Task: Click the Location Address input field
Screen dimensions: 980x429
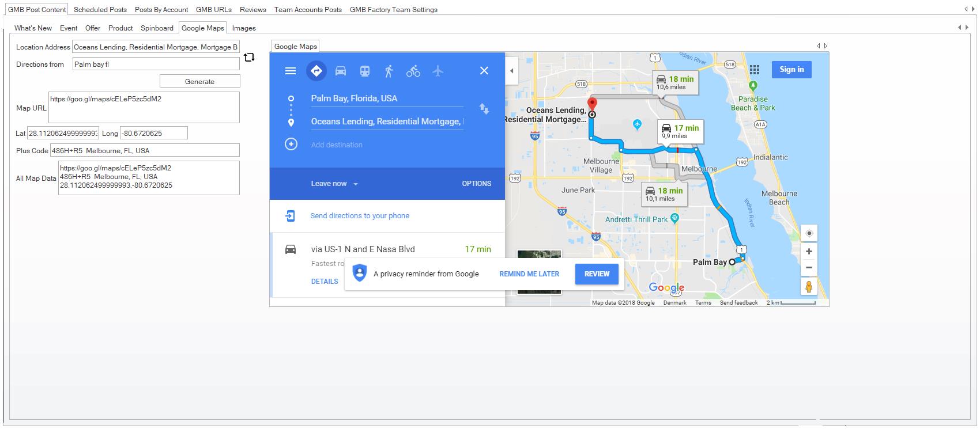Action: point(156,47)
